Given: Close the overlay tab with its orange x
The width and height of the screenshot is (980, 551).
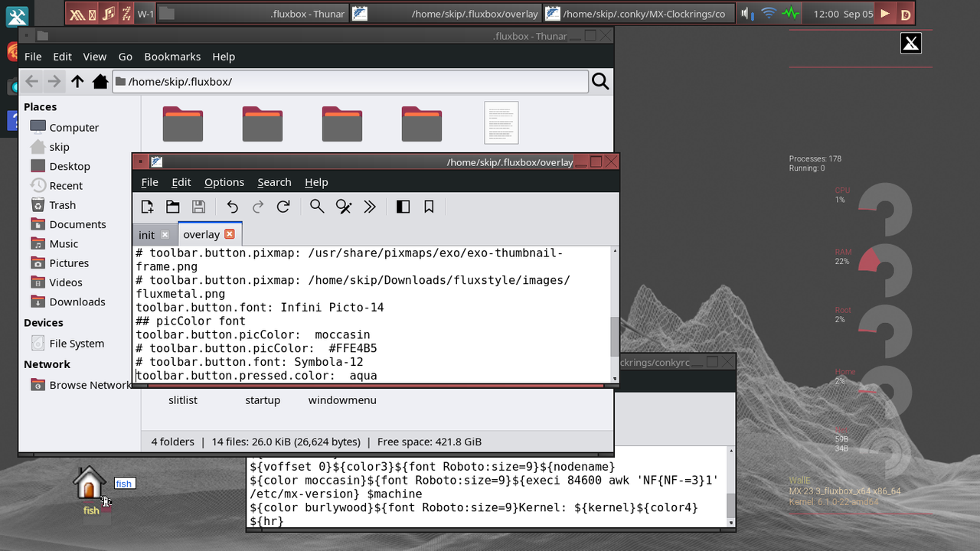Looking at the screenshot, I should coord(229,234).
